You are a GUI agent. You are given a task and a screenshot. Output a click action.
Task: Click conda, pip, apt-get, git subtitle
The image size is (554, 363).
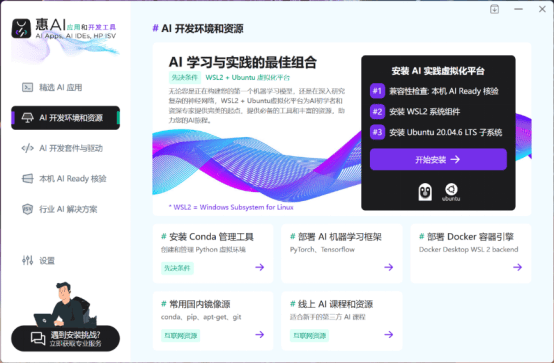(201, 317)
